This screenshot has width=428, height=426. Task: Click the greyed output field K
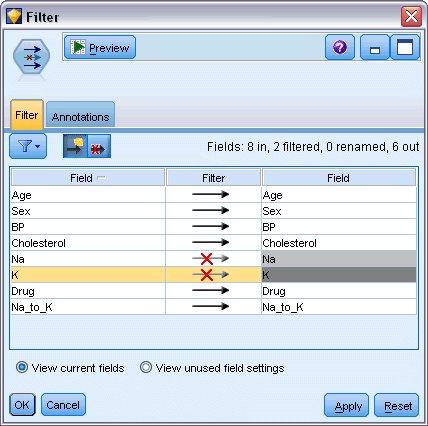coord(339,275)
